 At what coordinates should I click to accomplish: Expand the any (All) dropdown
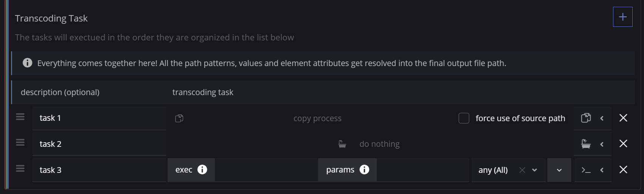point(535,170)
